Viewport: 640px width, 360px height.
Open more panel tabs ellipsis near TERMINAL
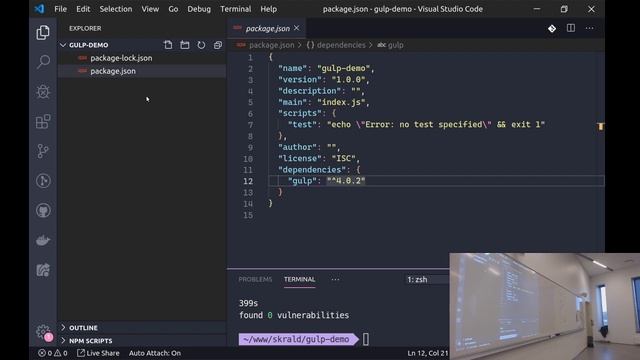[x=336, y=280]
